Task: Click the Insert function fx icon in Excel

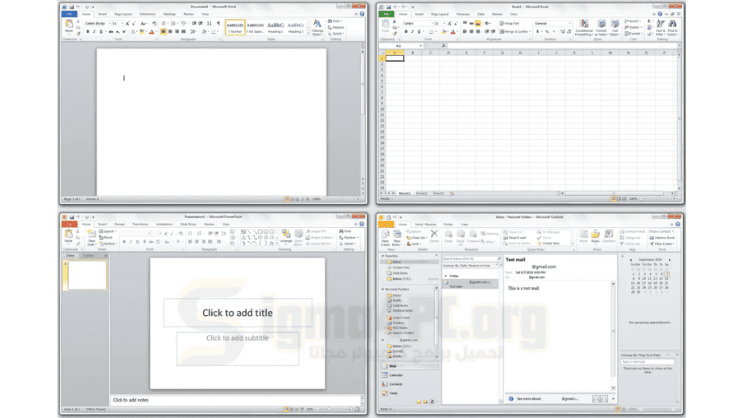Action: pos(443,46)
